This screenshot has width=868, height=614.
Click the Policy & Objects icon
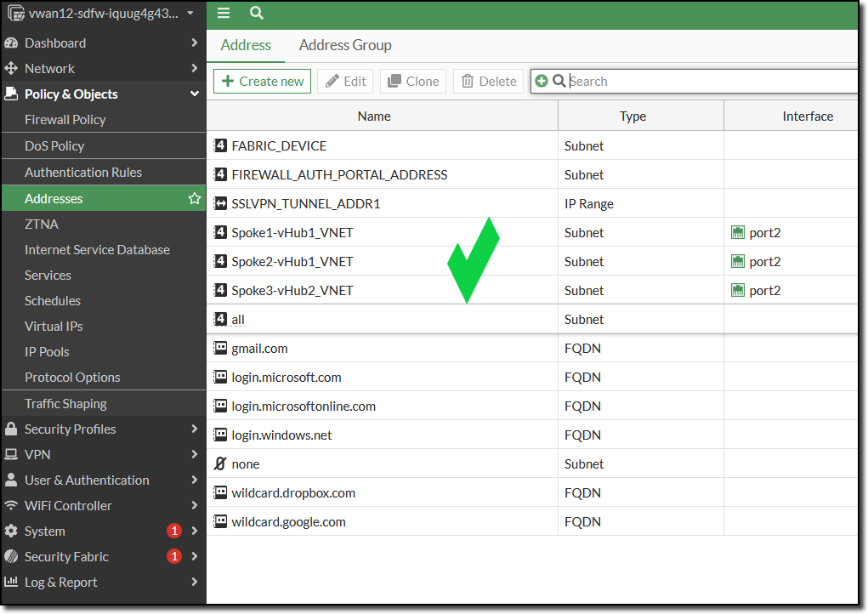11,94
